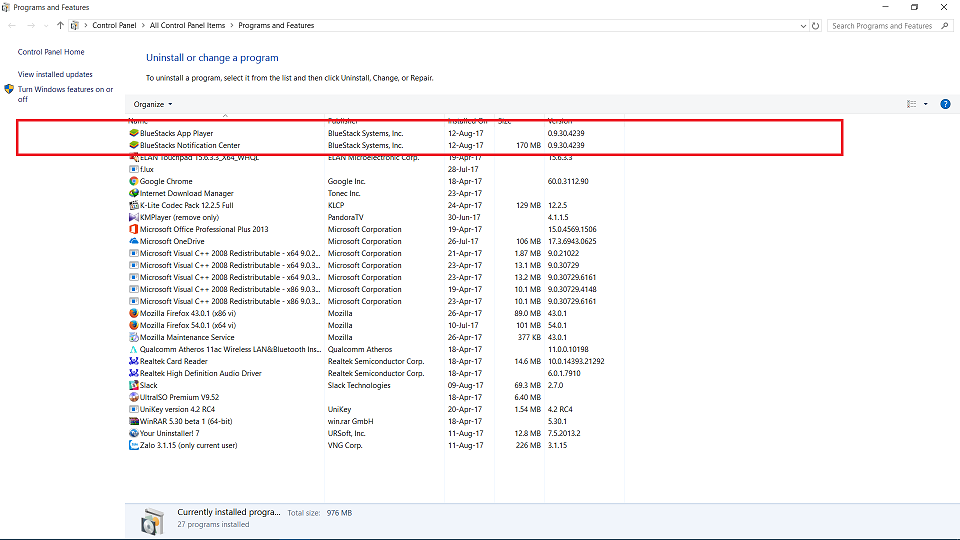The height and width of the screenshot is (540, 960).
Task: Click the KMPlayer program icon
Action: pos(134,217)
